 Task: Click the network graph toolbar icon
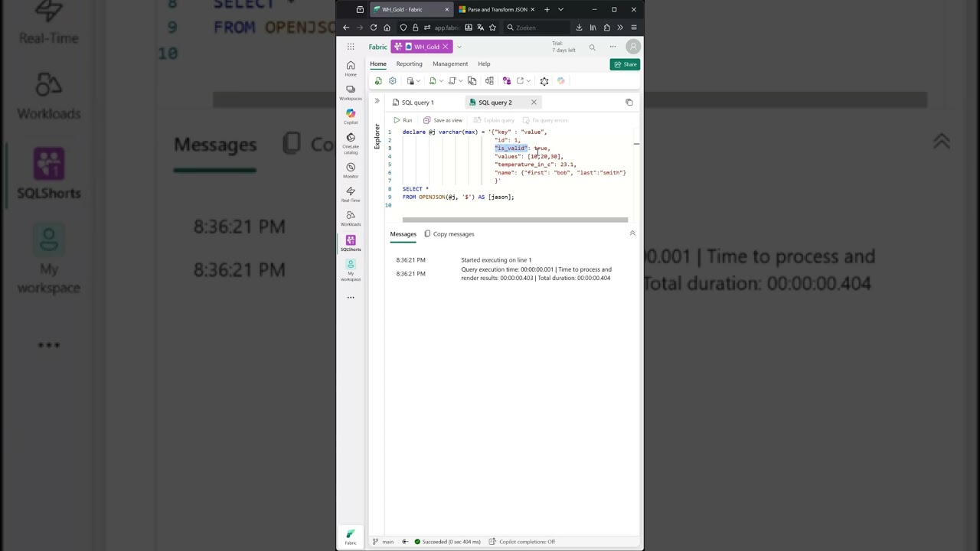click(x=544, y=81)
